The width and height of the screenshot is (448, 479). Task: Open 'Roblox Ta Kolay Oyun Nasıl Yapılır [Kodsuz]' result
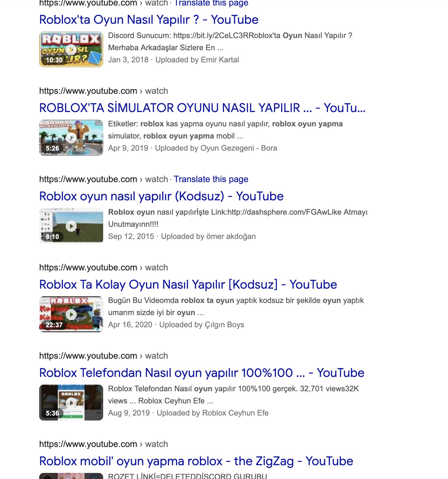188,285
